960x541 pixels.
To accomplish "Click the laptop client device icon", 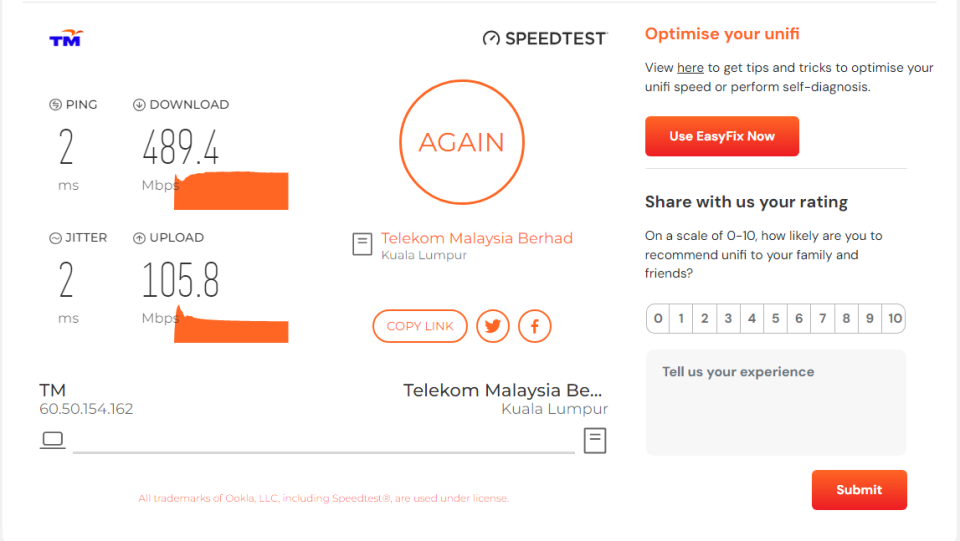I will click(53, 439).
